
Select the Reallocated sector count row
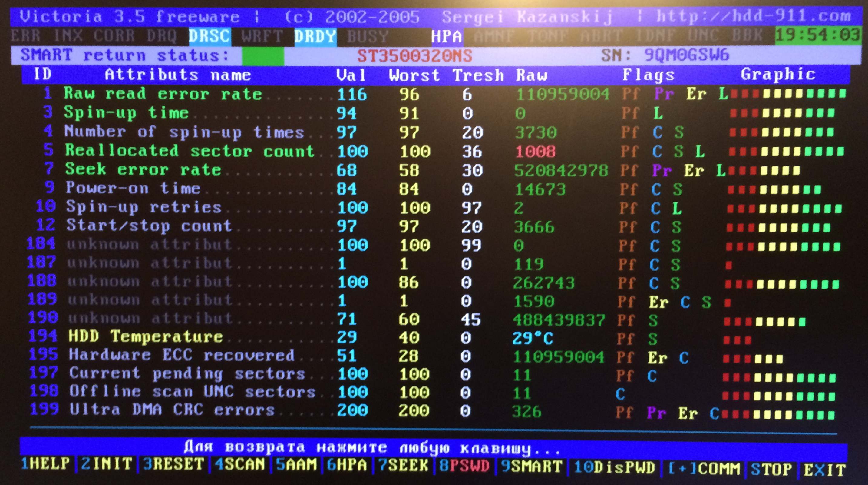coord(189,151)
